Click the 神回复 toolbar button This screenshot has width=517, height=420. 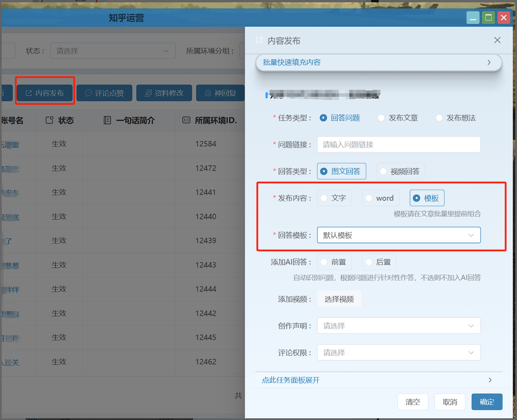[x=220, y=93]
